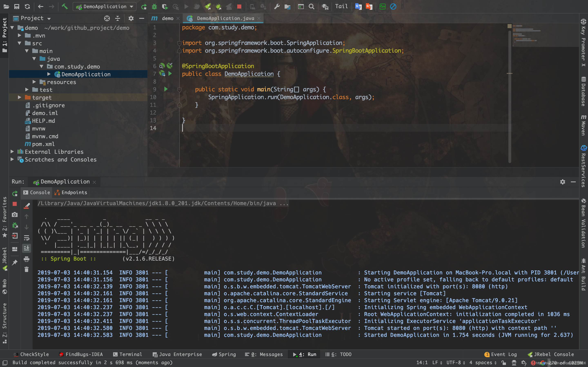Image resolution: width=588 pixels, height=367 pixels.
Task: Click the Build project hammer icon
Action: pos(65,7)
